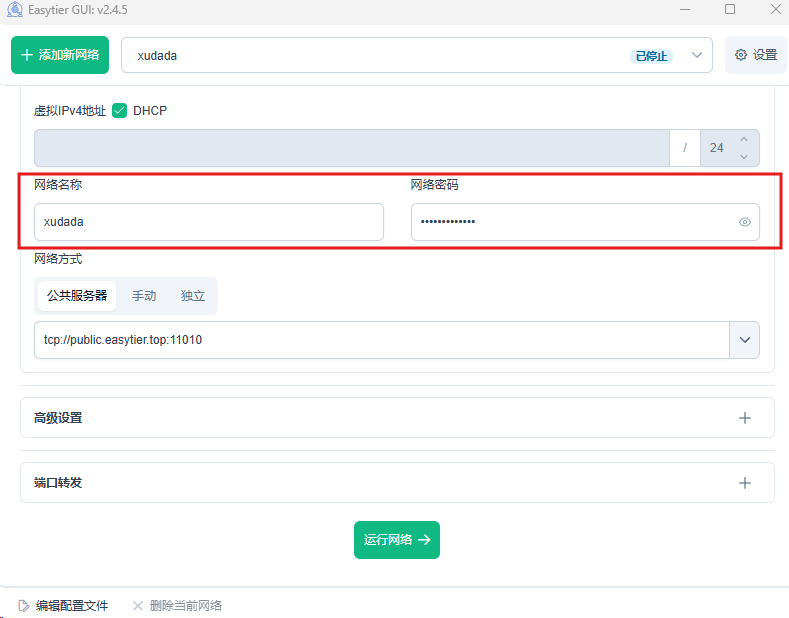Click plus icon beside 高级设置

[x=744, y=418]
